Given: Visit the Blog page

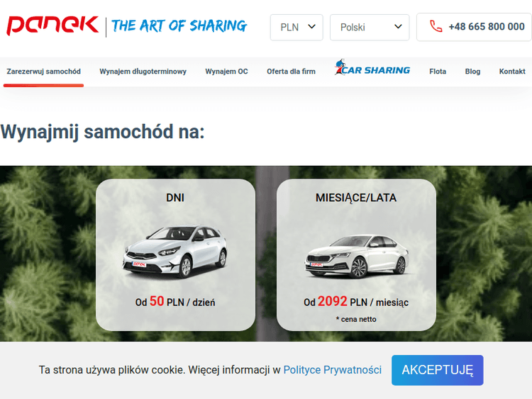Looking at the screenshot, I should click(x=472, y=72).
